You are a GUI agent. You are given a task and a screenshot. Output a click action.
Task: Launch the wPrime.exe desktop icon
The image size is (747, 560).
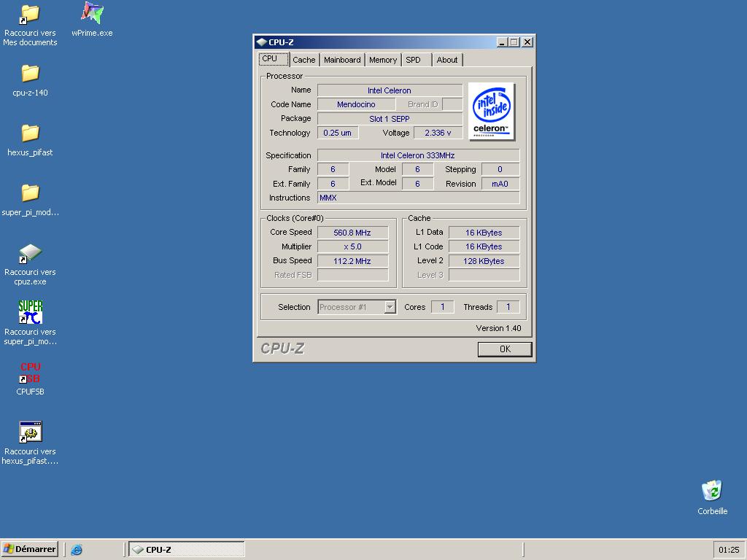92,19
